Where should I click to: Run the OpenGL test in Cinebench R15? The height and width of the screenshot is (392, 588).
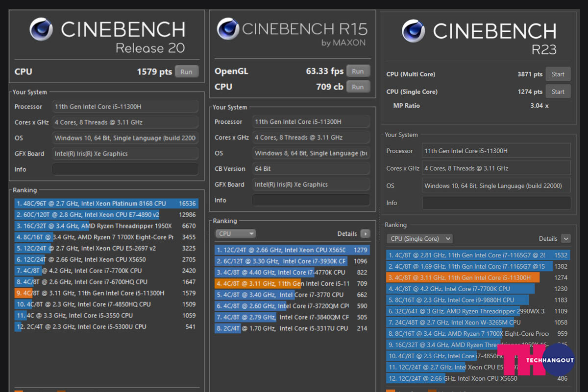(358, 71)
